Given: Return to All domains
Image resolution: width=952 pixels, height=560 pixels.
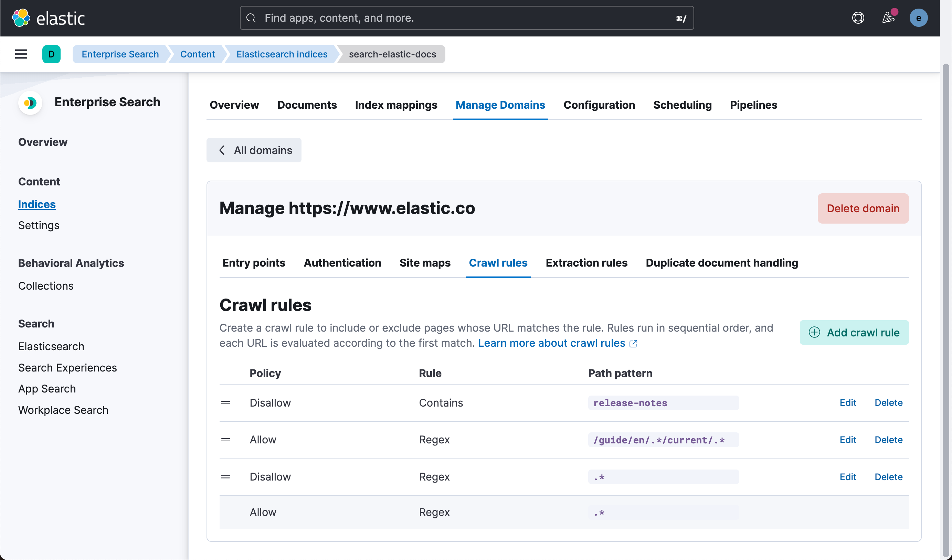Looking at the screenshot, I should point(254,150).
